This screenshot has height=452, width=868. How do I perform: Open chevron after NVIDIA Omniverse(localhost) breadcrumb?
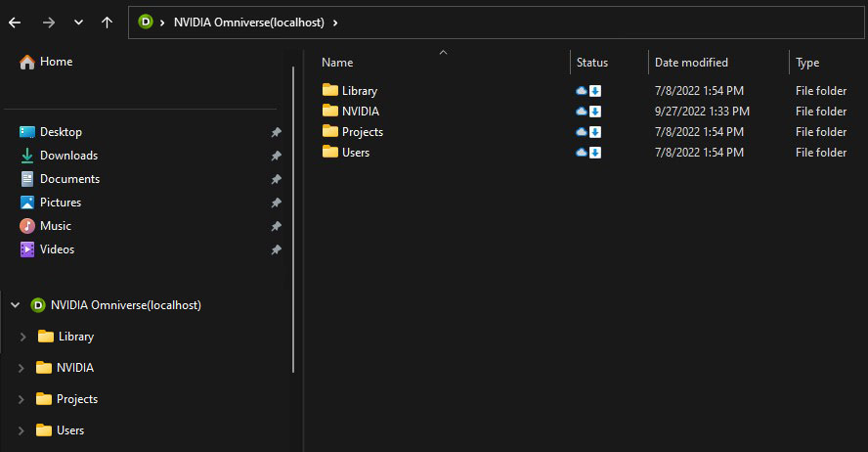(335, 23)
